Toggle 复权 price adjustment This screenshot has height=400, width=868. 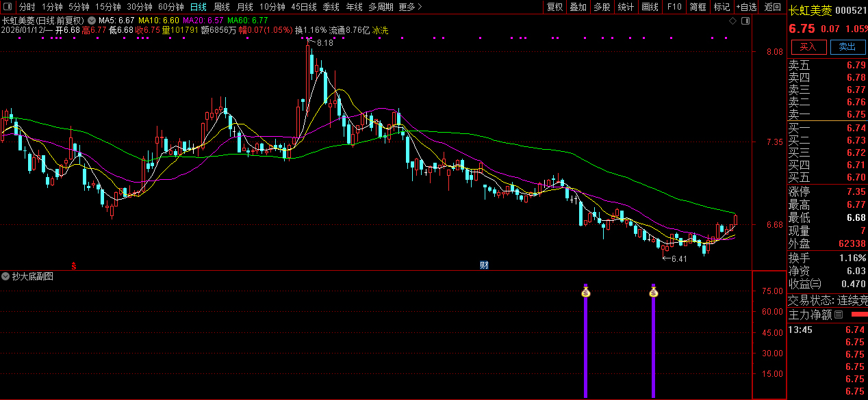(x=554, y=7)
